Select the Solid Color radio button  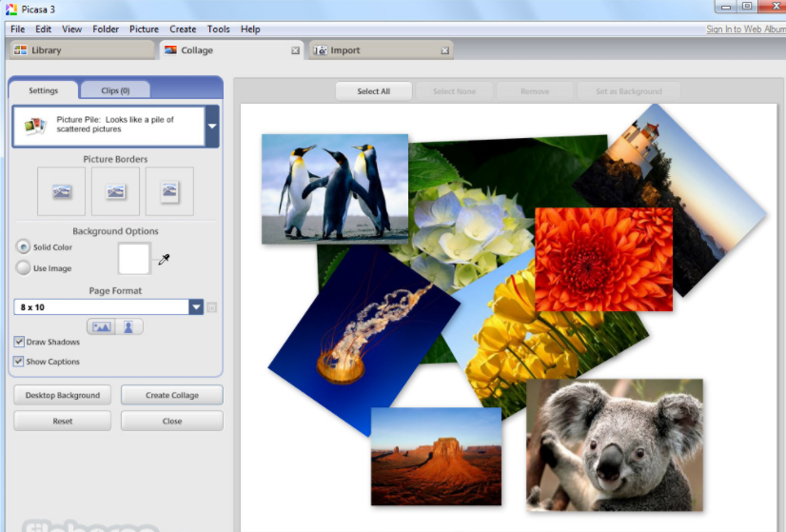(24, 246)
